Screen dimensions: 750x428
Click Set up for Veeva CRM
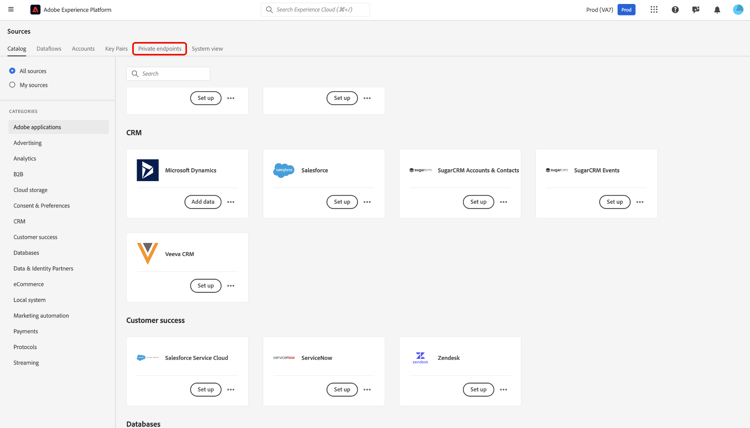[206, 285]
